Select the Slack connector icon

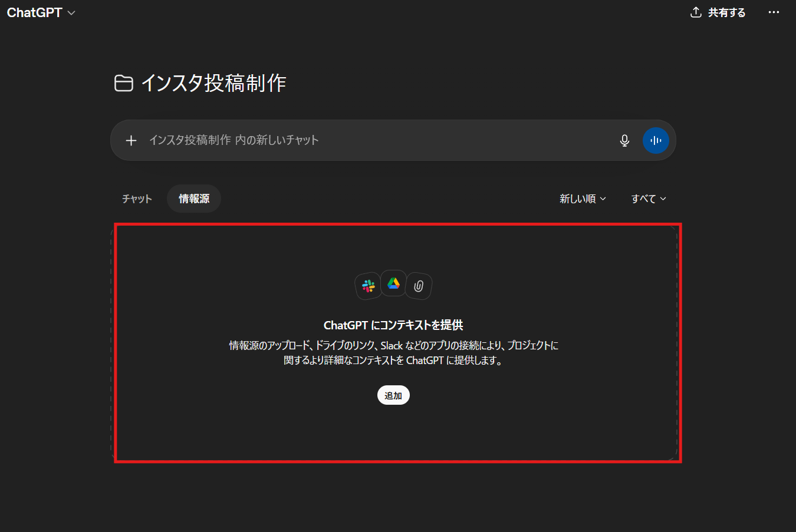pyautogui.click(x=367, y=285)
